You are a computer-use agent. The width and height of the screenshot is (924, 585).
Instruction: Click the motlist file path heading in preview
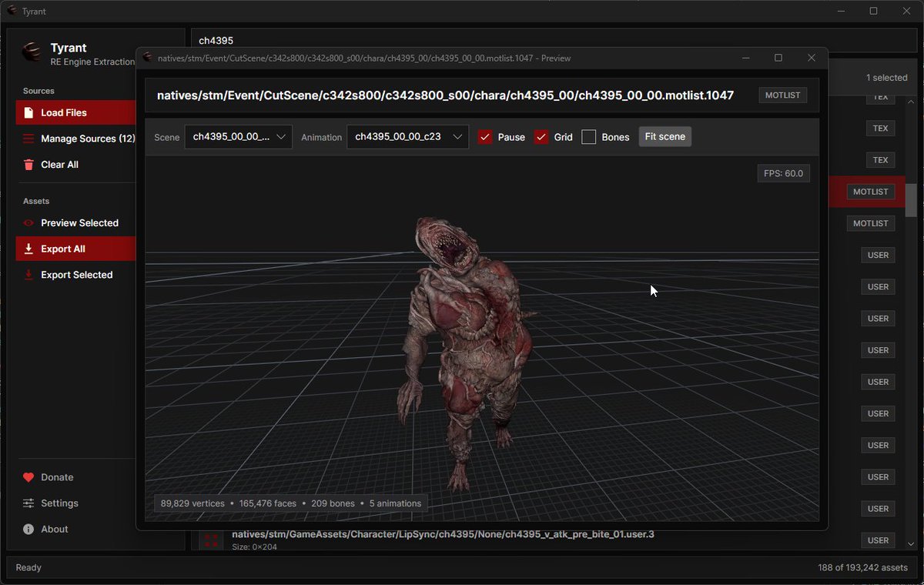coord(445,95)
